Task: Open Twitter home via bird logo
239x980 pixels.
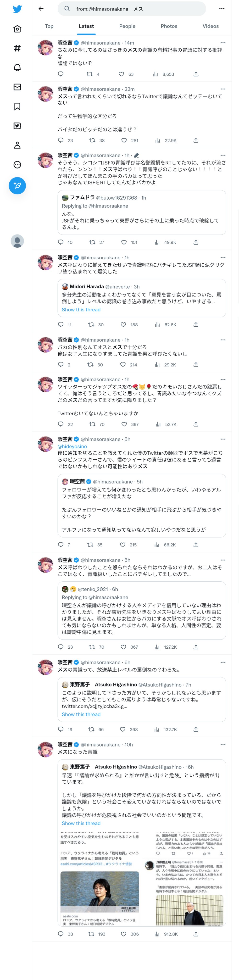Action: (17, 9)
